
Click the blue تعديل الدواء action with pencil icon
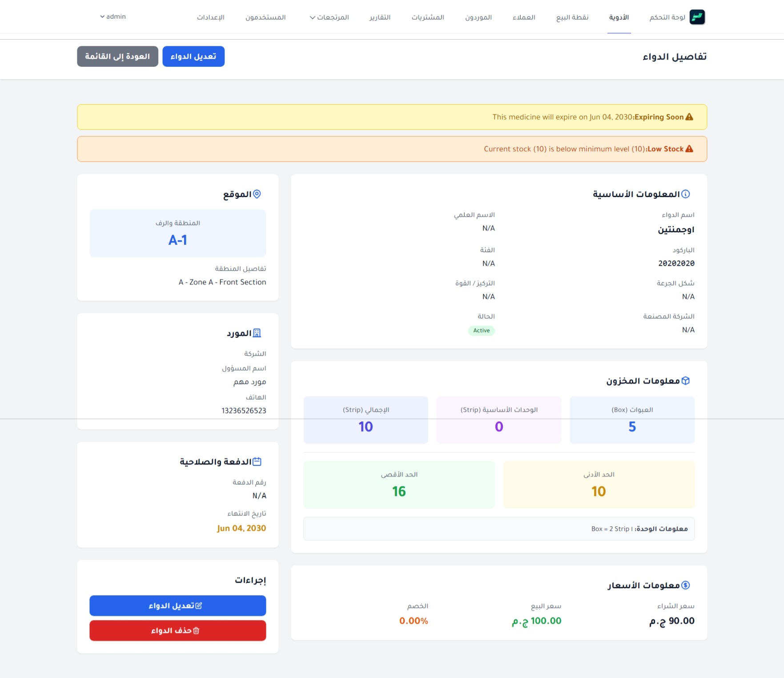click(178, 606)
